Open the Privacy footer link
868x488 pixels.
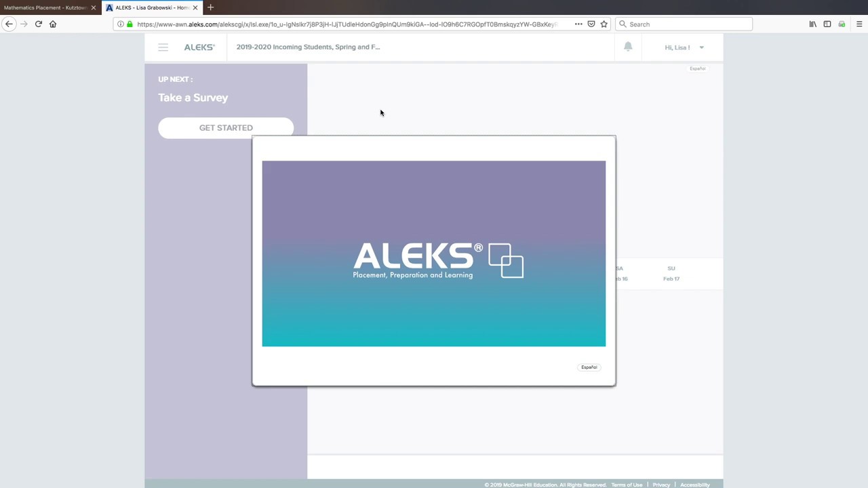[x=661, y=485]
